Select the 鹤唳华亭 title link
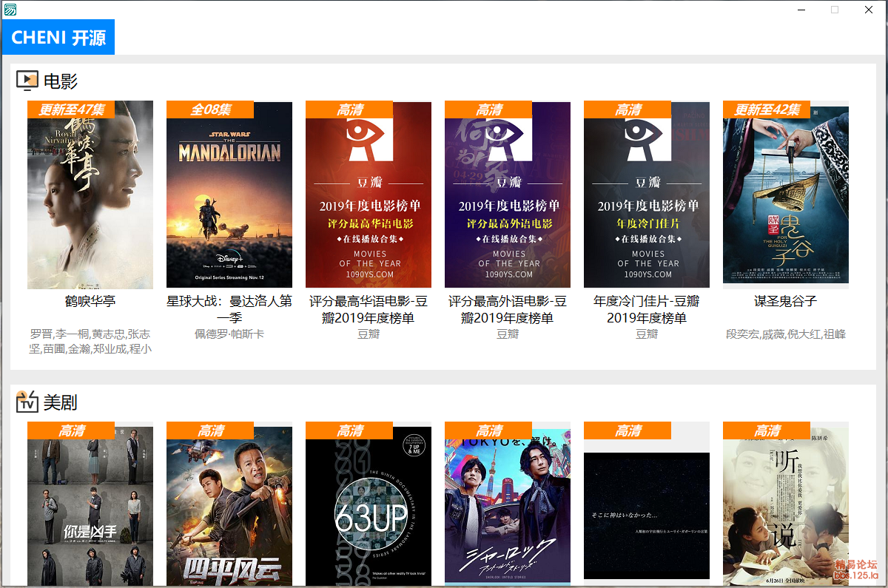Viewport: 888px width, 588px height. 90,301
